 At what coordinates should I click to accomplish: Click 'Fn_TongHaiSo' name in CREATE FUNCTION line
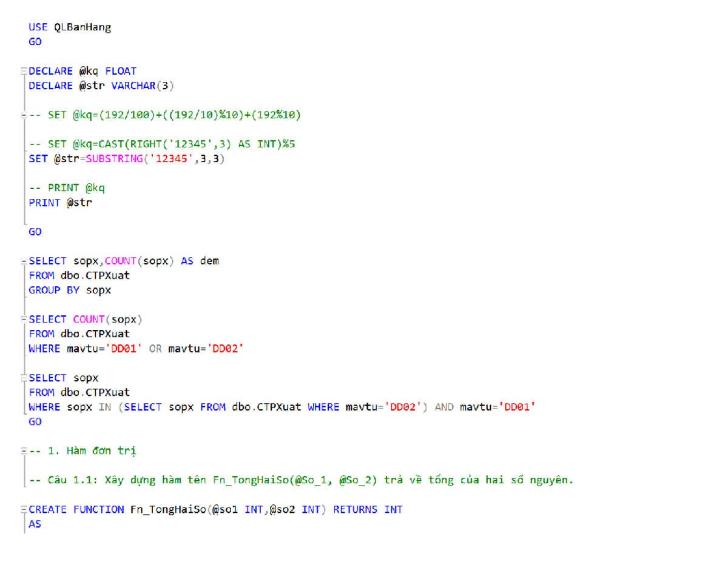167,509
